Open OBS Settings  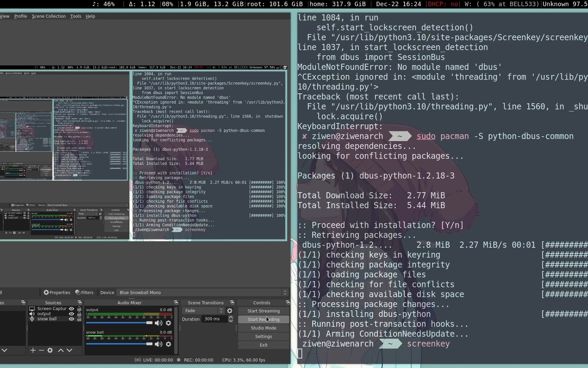[x=263, y=336]
